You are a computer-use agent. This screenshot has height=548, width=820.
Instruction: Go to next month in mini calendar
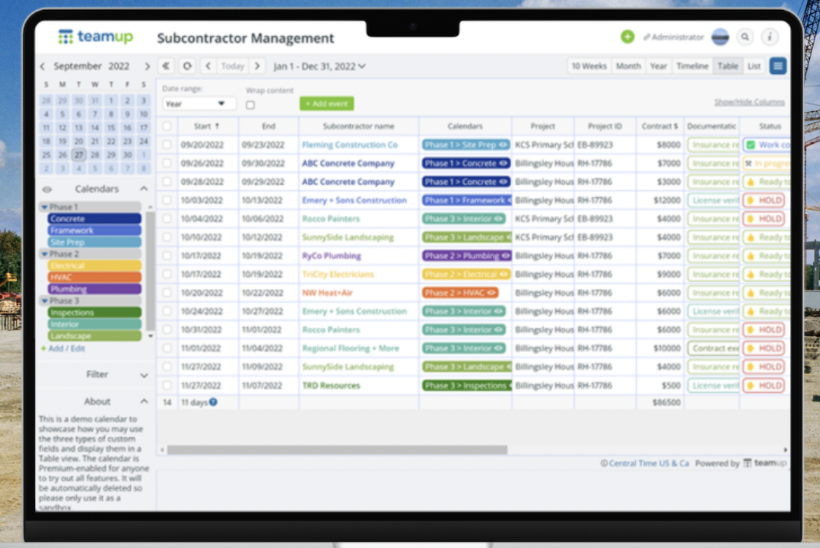(x=147, y=66)
